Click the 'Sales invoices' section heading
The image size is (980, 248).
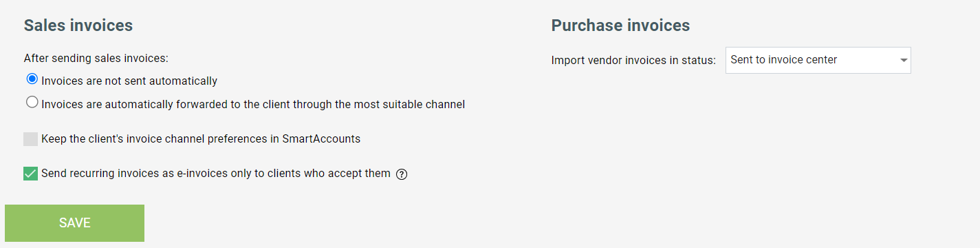tap(78, 25)
